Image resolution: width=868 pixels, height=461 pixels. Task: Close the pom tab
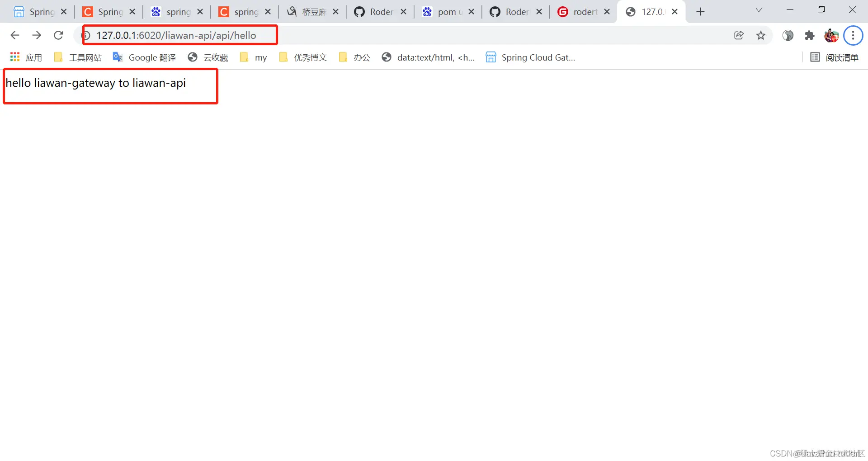click(x=471, y=12)
